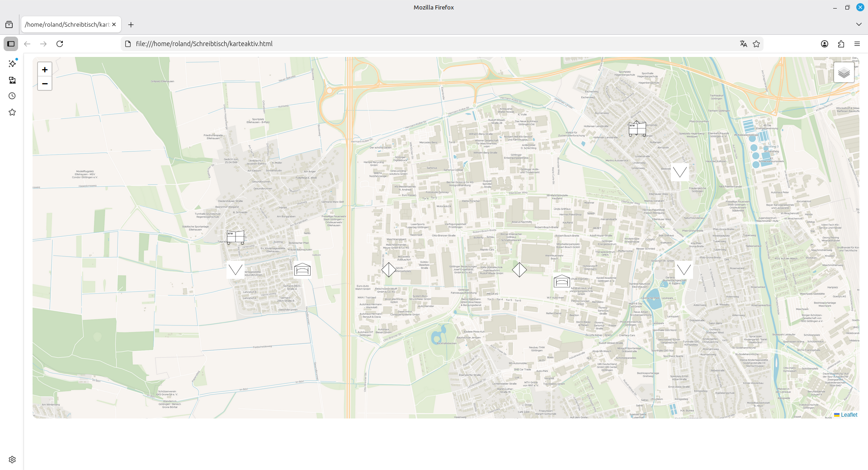Zoom out on the map
Viewport: 868px width, 470px height.
(45, 84)
